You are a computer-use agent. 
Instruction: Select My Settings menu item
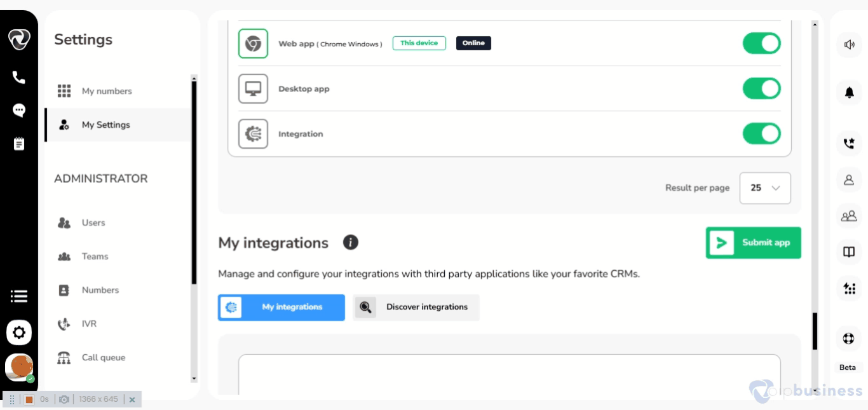point(117,125)
